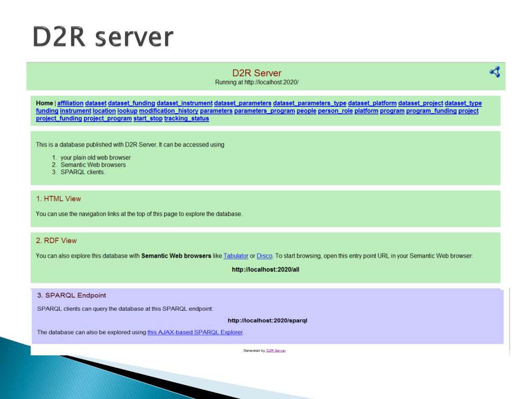Open parameters_program link
The height and width of the screenshot is (399, 532).
(264, 111)
